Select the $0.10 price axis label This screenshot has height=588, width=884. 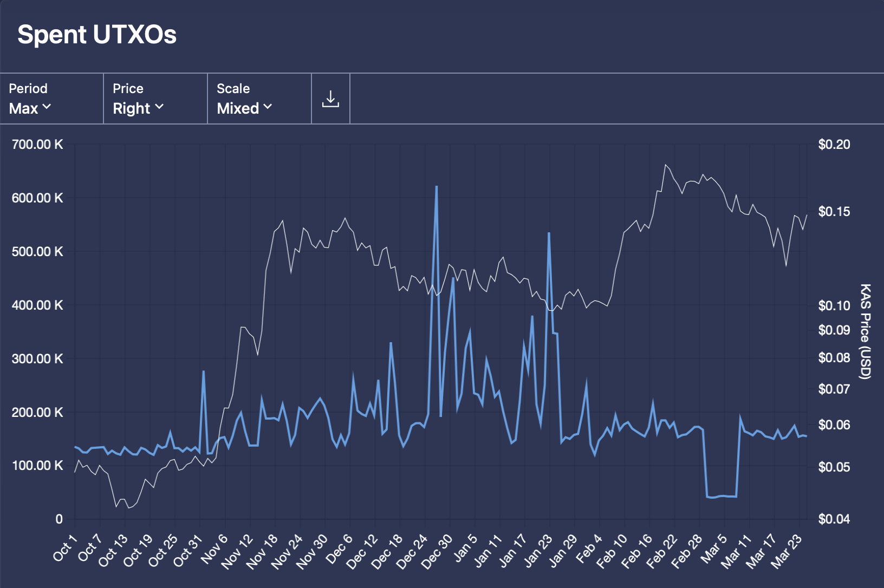pos(834,306)
